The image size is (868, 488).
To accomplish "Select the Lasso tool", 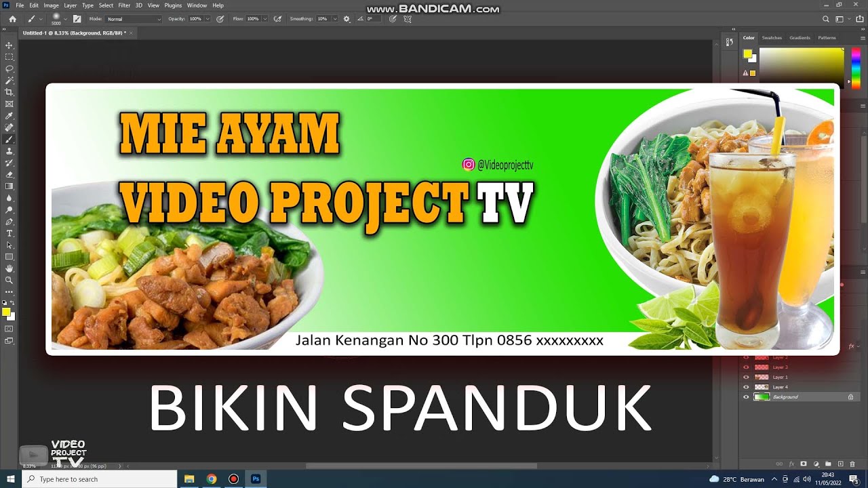I will [x=9, y=68].
